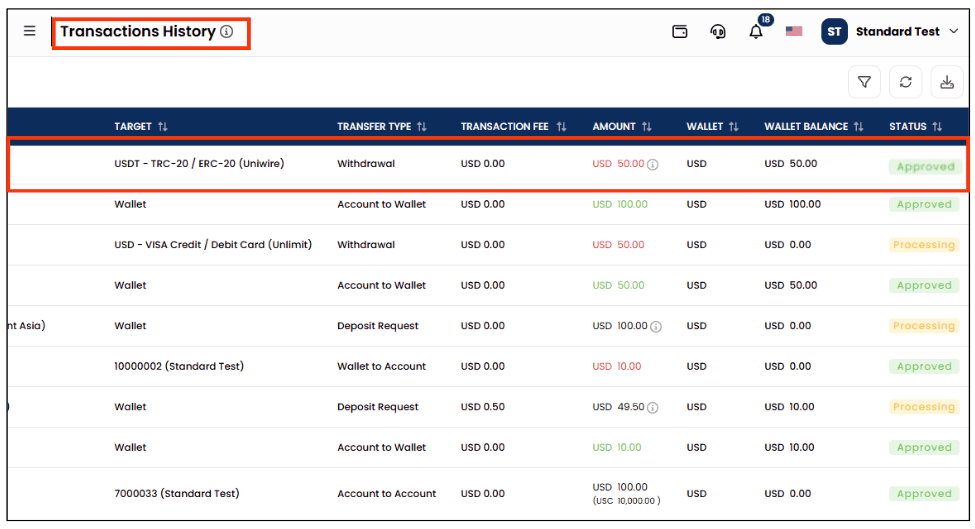
Task: Click Processing status of VISA withdrawal
Action: click(923, 245)
